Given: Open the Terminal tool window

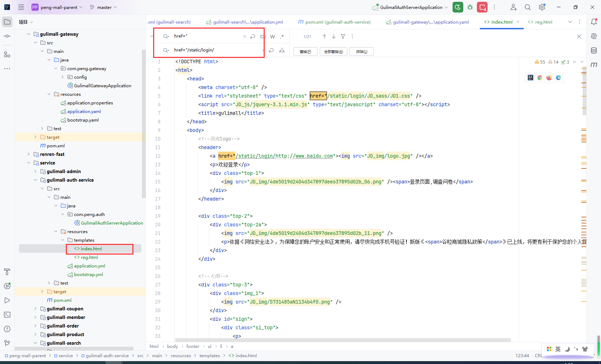Looking at the screenshot, I should coord(7,315).
